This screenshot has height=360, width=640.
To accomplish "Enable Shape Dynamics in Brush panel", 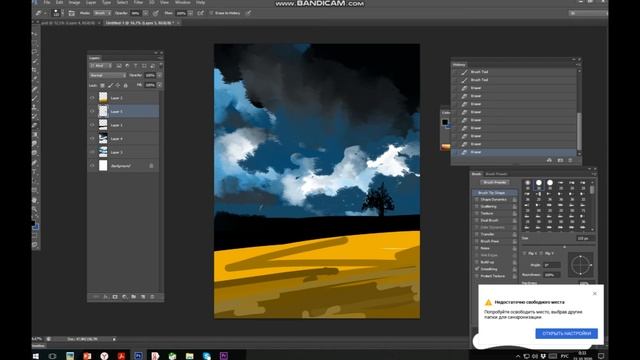I will pyautogui.click(x=476, y=200).
